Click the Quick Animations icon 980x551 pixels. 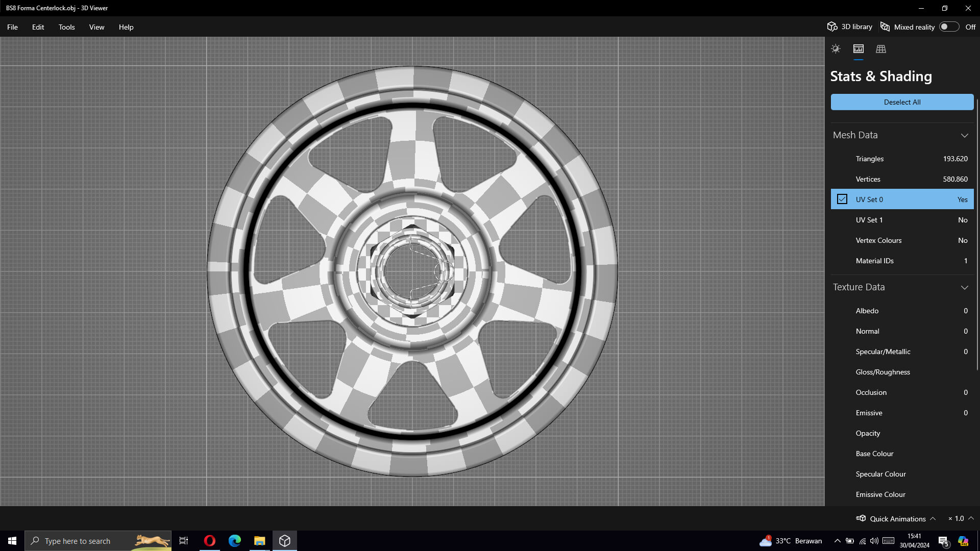[861, 518]
